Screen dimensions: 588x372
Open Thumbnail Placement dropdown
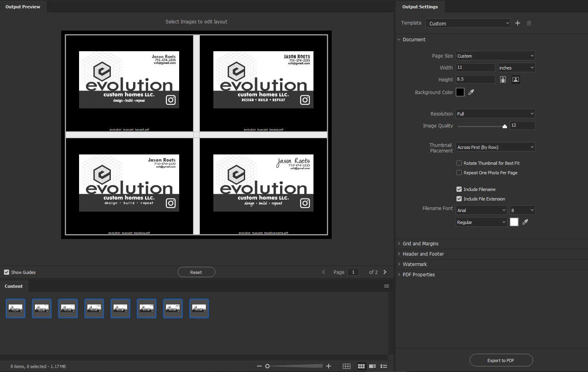point(495,147)
